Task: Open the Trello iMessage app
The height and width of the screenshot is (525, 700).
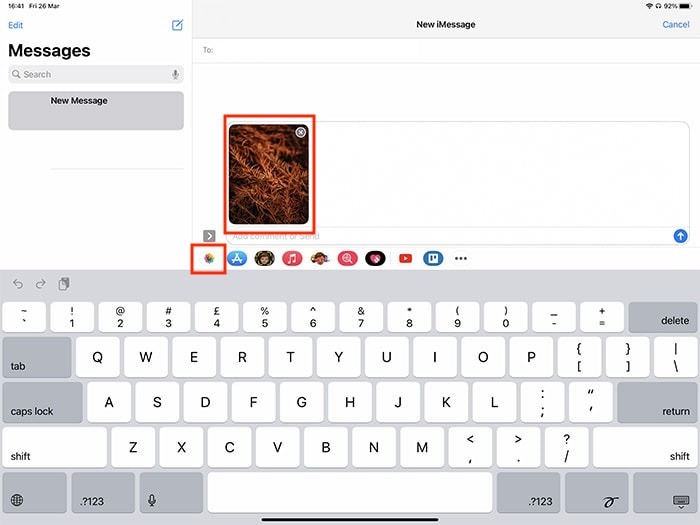Action: click(433, 258)
